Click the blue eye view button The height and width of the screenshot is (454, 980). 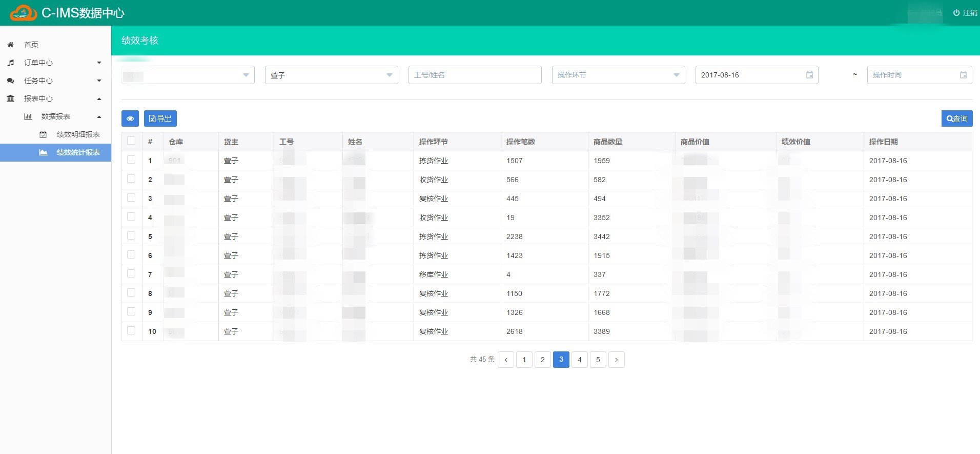pos(130,119)
